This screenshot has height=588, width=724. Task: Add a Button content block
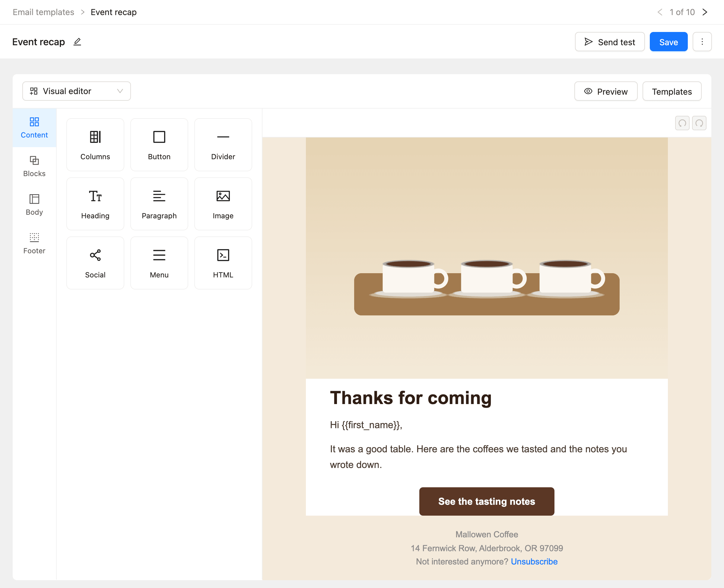[159, 145]
